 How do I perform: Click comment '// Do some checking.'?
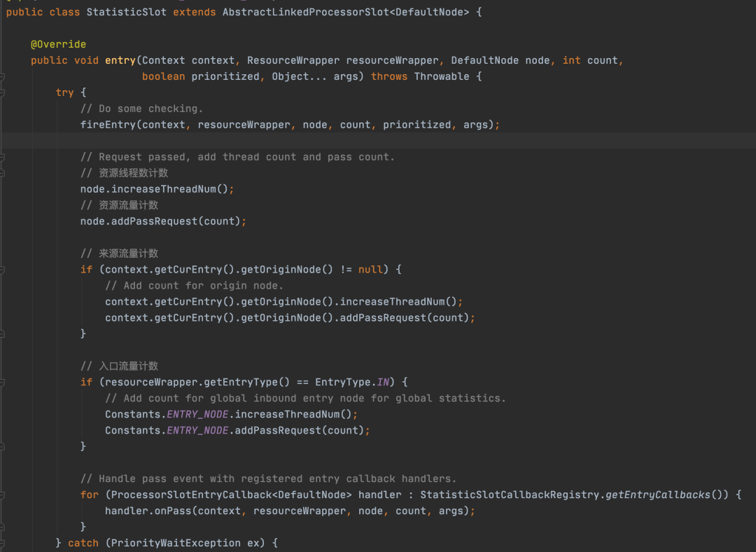coord(141,109)
